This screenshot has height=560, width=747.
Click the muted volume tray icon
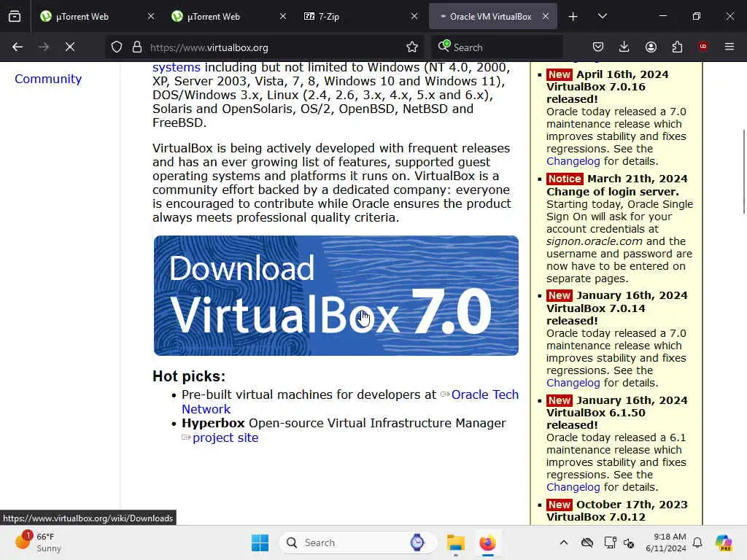pos(629,542)
